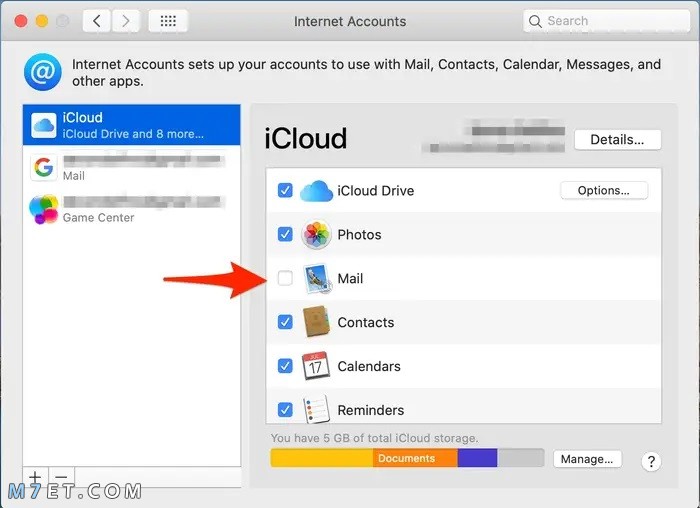Viewport: 700px width, 508px height.
Task: Add an account with the plus button
Action: tap(36, 477)
